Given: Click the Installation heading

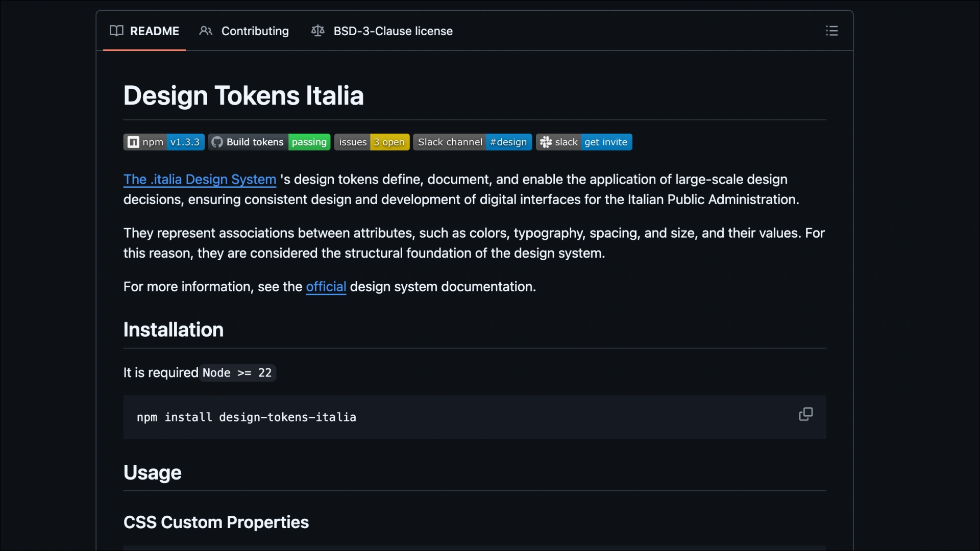Looking at the screenshot, I should 174,330.
